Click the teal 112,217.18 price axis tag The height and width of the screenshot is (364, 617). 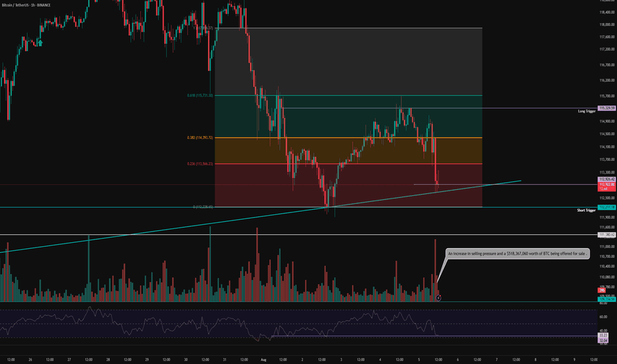pyautogui.click(x=606, y=207)
